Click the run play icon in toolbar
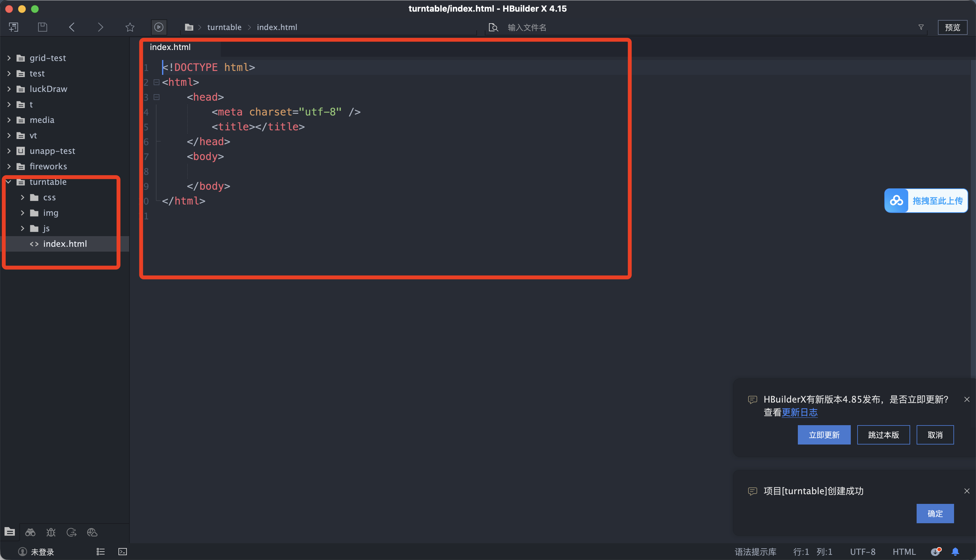 tap(158, 27)
